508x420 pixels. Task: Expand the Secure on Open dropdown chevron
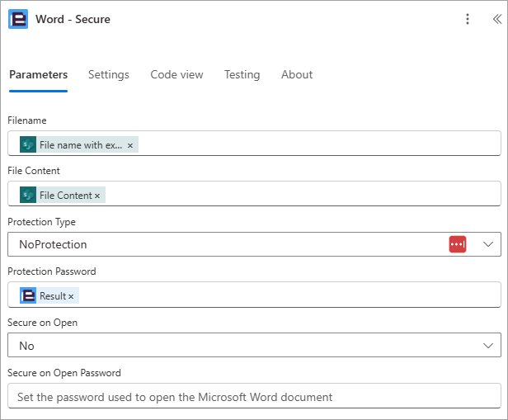[x=488, y=346]
